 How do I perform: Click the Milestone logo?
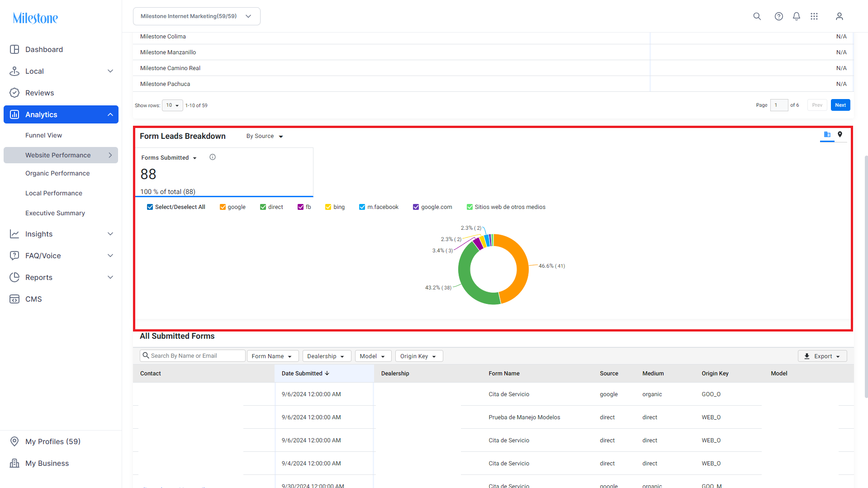click(35, 18)
